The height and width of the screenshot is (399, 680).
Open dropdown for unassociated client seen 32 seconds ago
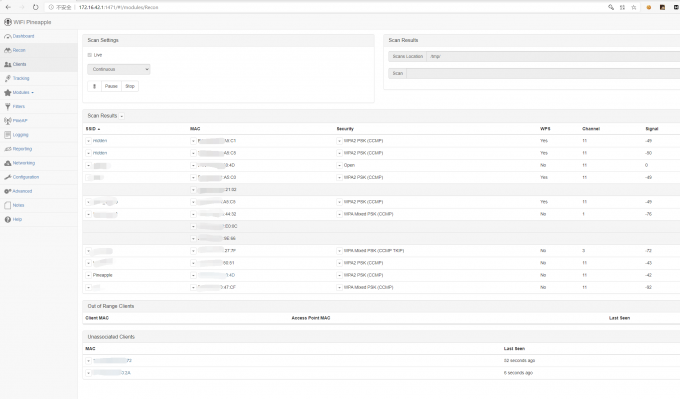(x=88, y=361)
